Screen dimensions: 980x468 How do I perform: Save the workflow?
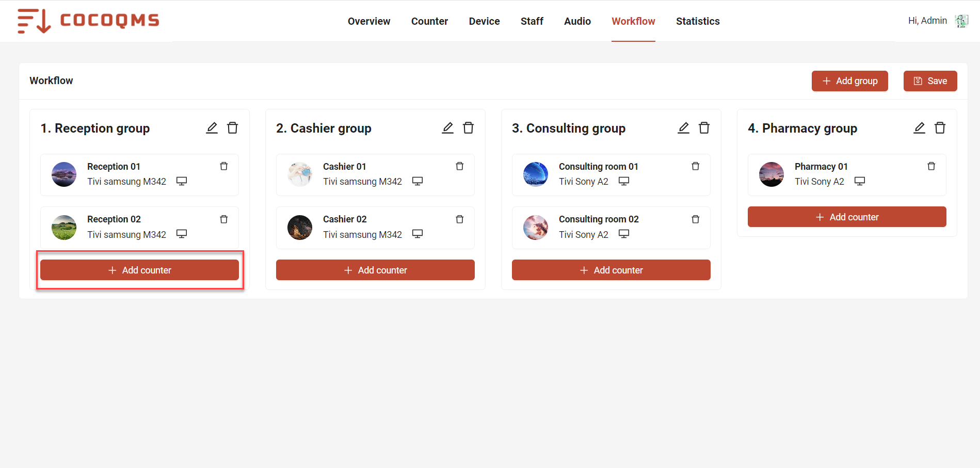(x=930, y=81)
